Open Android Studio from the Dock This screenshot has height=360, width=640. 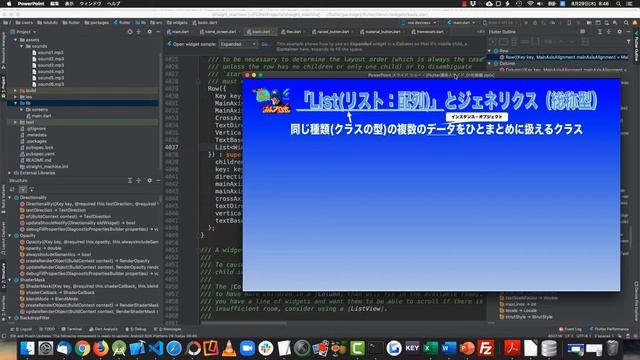coord(119,349)
